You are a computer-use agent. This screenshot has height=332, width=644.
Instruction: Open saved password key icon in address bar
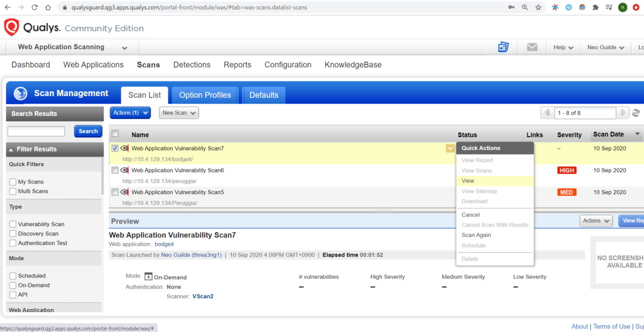(x=511, y=8)
